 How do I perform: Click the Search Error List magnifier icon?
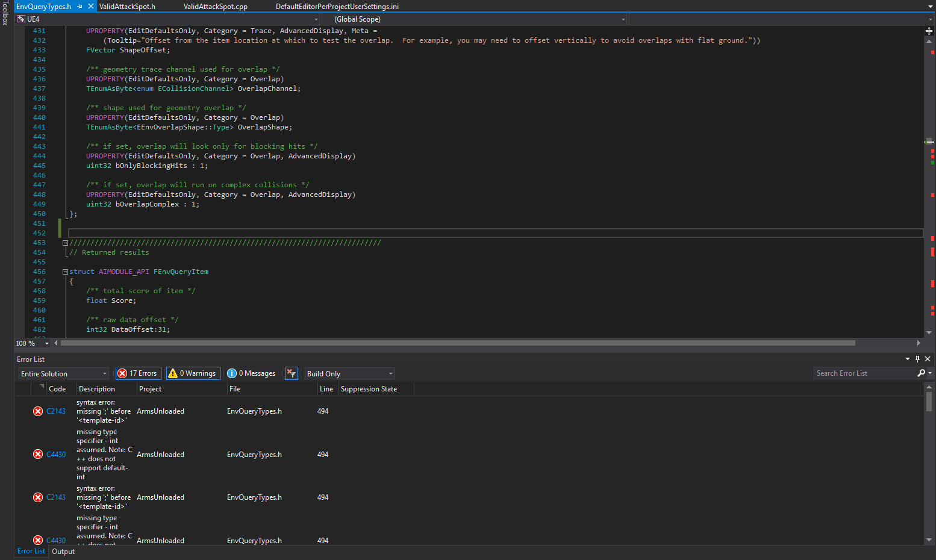pyautogui.click(x=921, y=373)
